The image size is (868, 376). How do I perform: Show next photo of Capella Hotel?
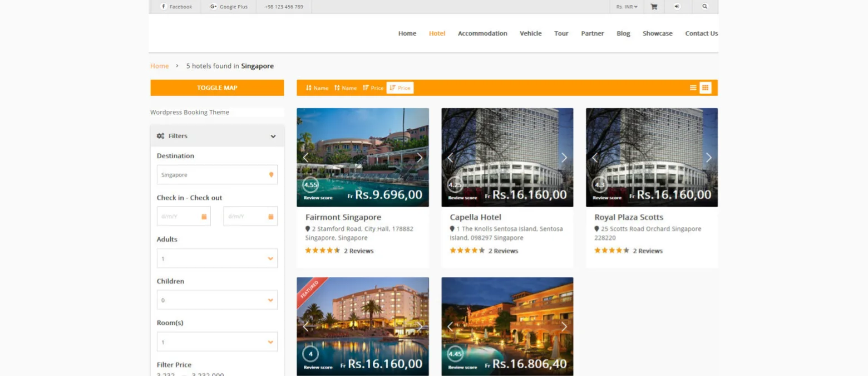[564, 158]
